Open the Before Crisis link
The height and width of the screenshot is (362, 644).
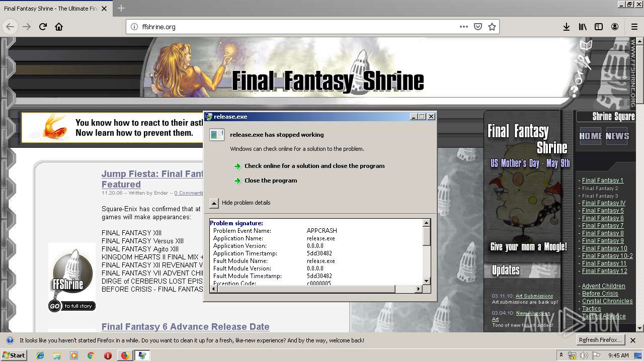pyautogui.click(x=600, y=294)
